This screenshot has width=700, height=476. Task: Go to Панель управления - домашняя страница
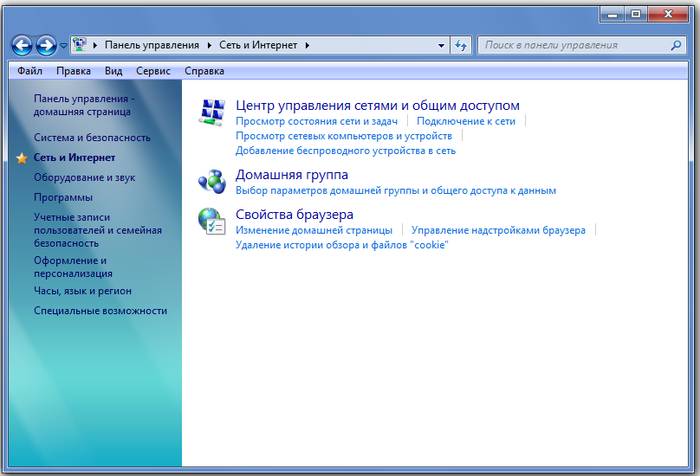coord(84,105)
